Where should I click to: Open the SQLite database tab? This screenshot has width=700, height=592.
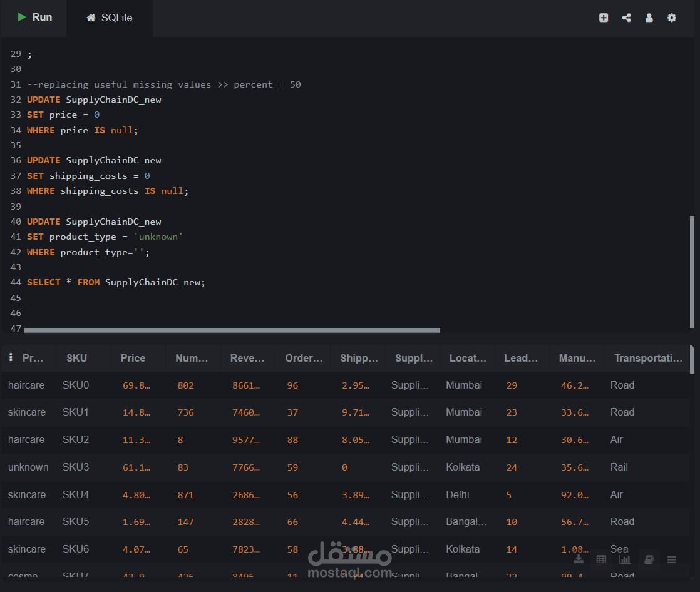coord(110,18)
